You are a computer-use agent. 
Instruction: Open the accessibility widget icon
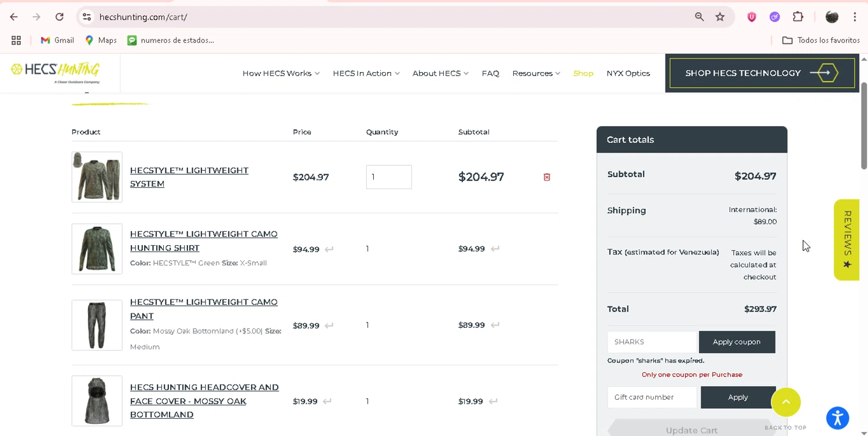[837, 417]
